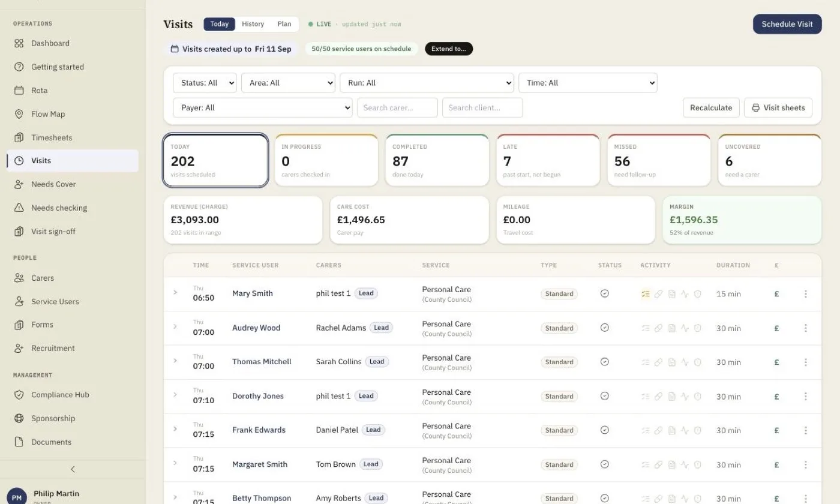Click the shield icon in Margaret Smith's row
This screenshot has width=840, height=504.
pos(698,464)
